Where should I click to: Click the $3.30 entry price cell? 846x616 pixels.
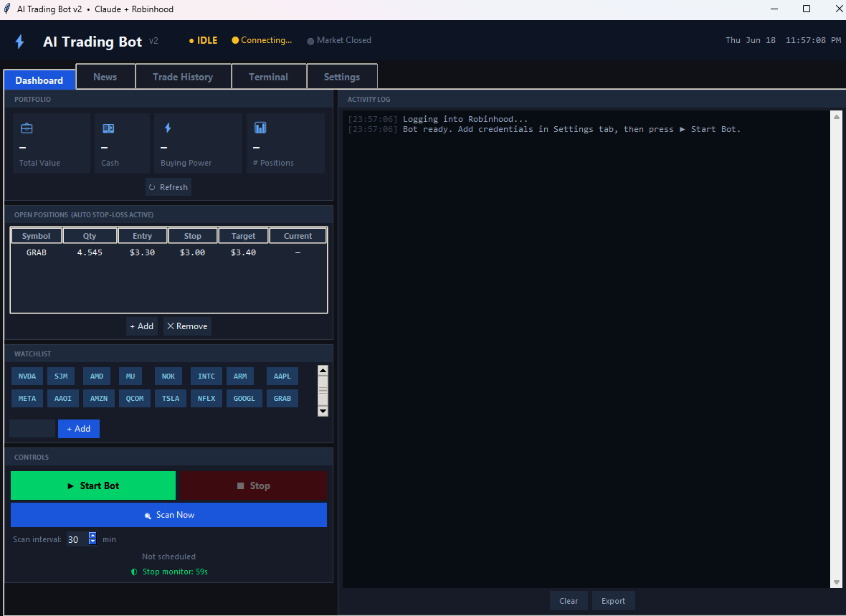[x=143, y=252]
